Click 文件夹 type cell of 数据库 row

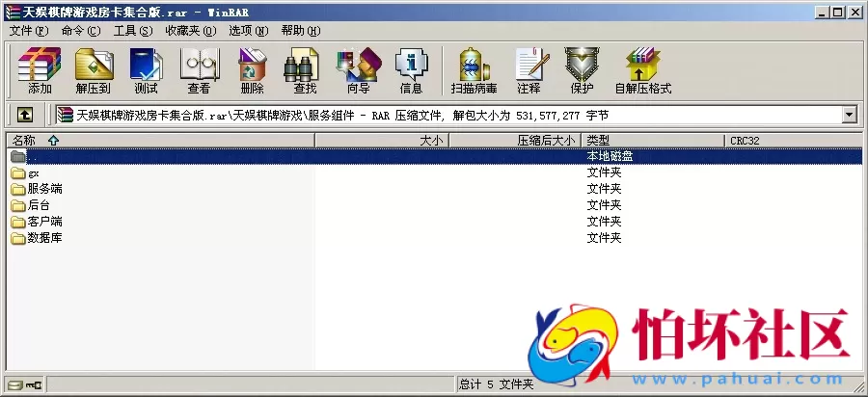tap(604, 238)
